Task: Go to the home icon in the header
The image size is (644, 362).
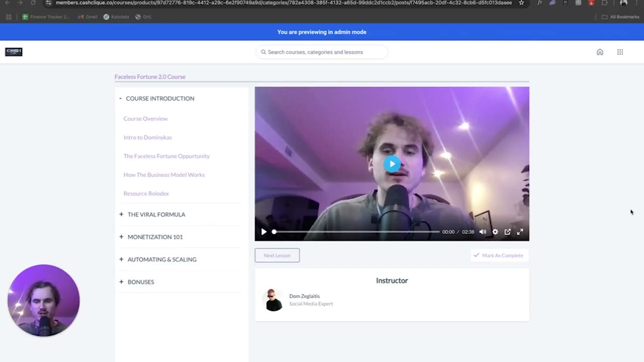Action: [600, 52]
